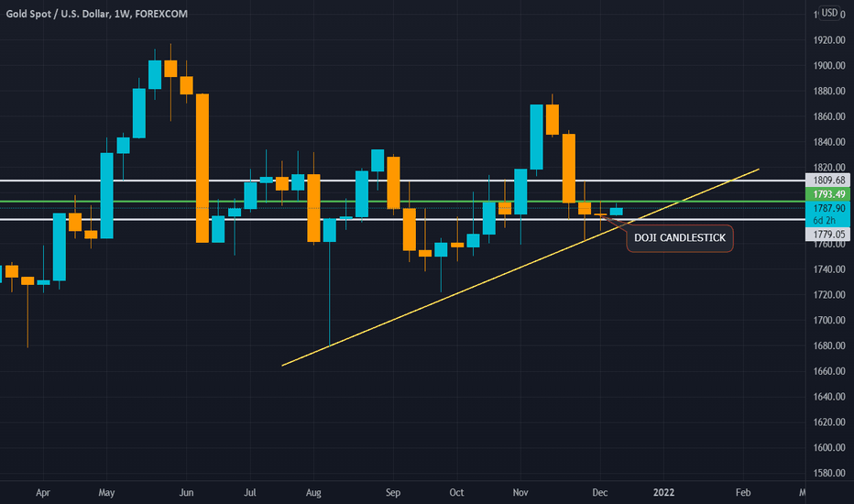Click the 1900.00 price axis label
Viewport: 854px width, 504px height.
(x=829, y=65)
